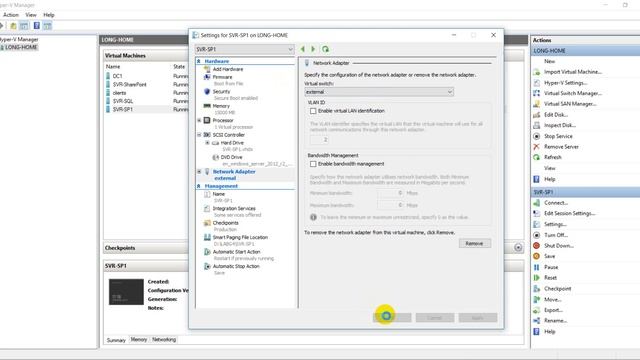Click Import Virtual Machine in Actions pane

pos(573,72)
